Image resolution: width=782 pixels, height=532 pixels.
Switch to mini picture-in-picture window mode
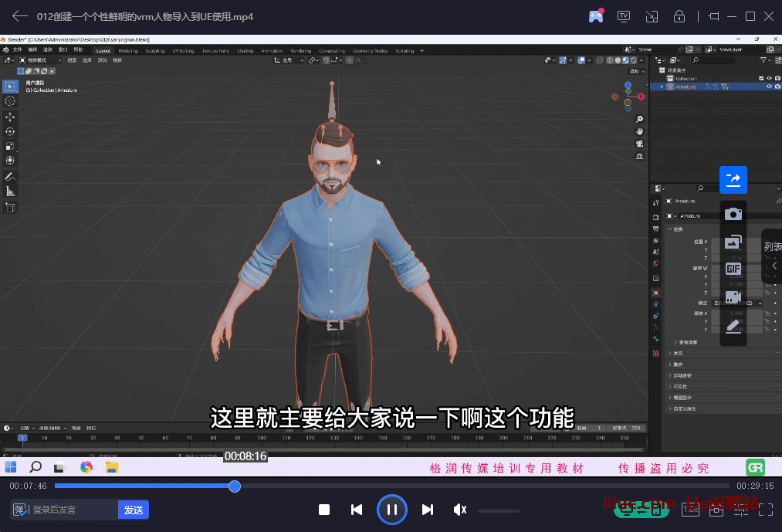[x=652, y=16]
